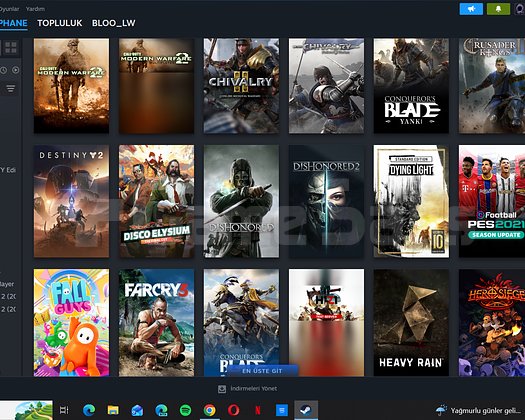Open Google Chrome from the taskbar
The width and height of the screenshot is (525, 420).
[x=210, y=410]
